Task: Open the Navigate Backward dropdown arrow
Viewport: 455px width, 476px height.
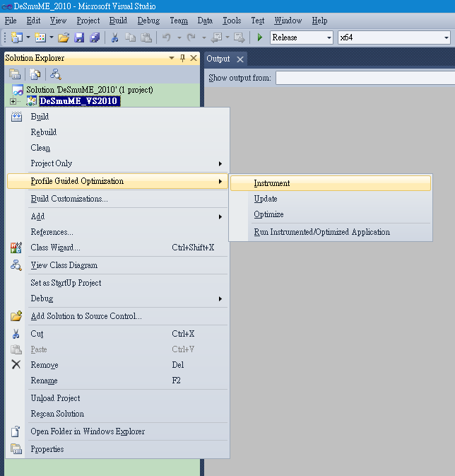Action: (x=227, y=37)
